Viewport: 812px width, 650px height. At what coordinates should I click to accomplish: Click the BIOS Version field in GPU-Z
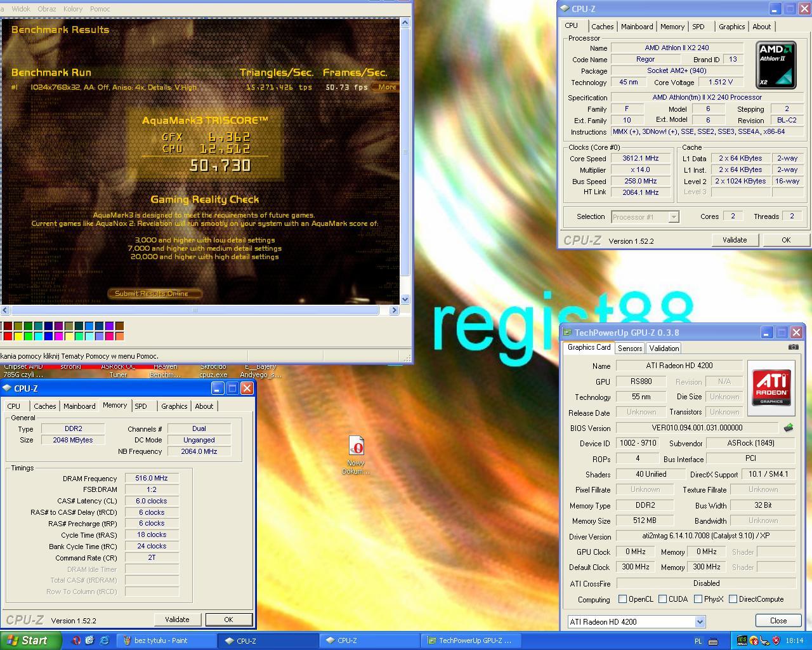pos(697,428)
